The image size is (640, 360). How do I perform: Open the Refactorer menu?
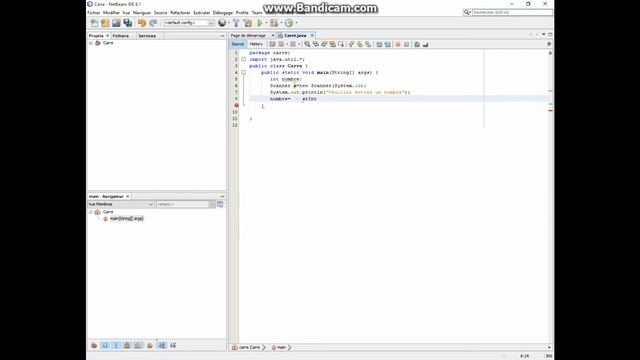(180, 13)
